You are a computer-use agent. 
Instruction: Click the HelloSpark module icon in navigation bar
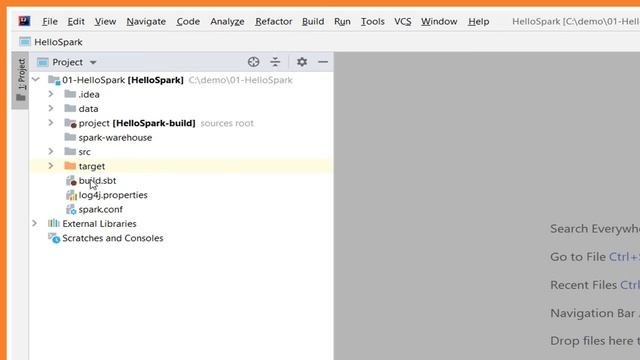(25, 42)
